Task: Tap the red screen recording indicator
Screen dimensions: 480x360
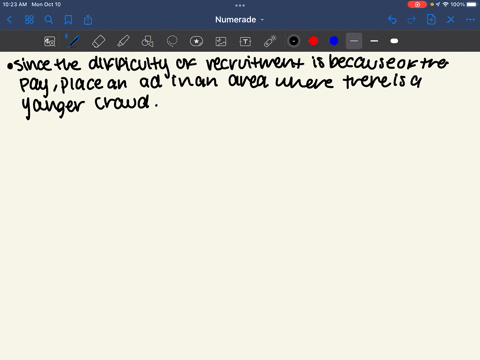Action: point(417,4)
